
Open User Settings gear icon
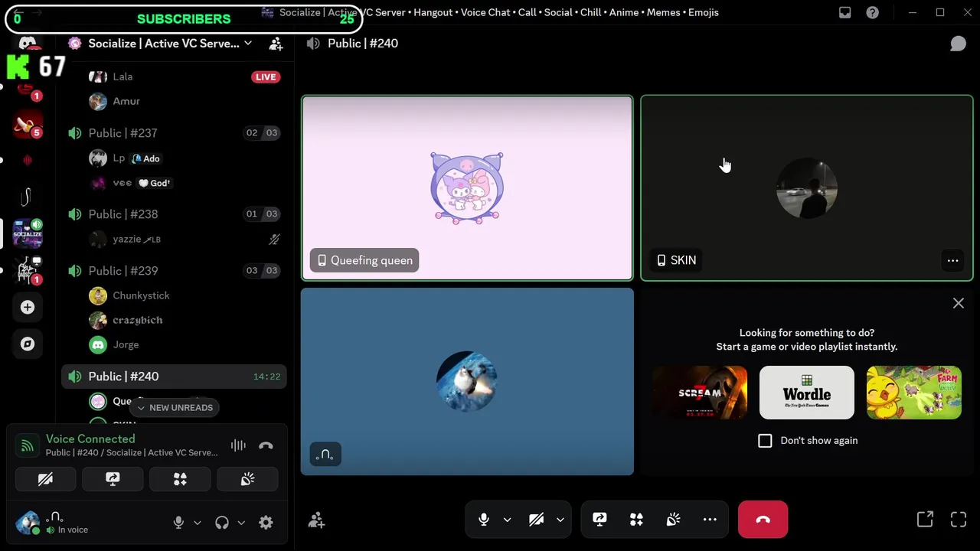pos(266,523)
